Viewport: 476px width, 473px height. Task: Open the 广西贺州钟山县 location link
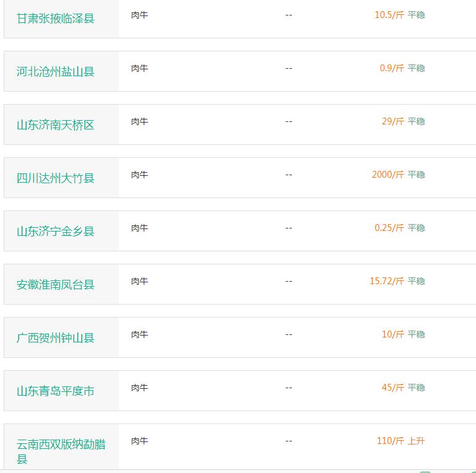55,338
